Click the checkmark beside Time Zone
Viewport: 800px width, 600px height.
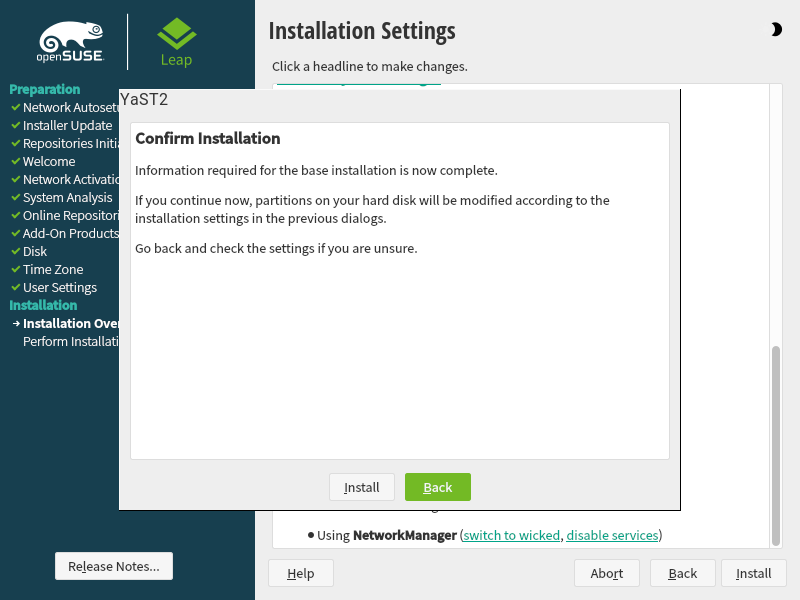coord(15,269)
